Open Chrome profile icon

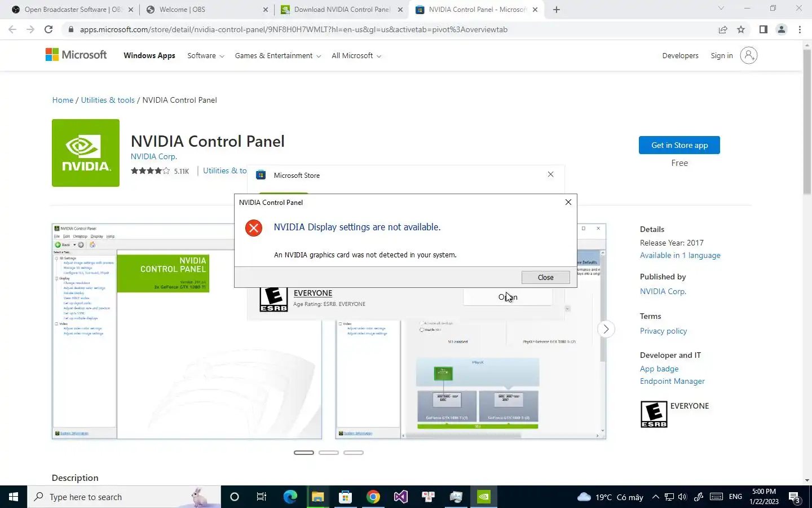pyautogui.click(x=781, y=29)
